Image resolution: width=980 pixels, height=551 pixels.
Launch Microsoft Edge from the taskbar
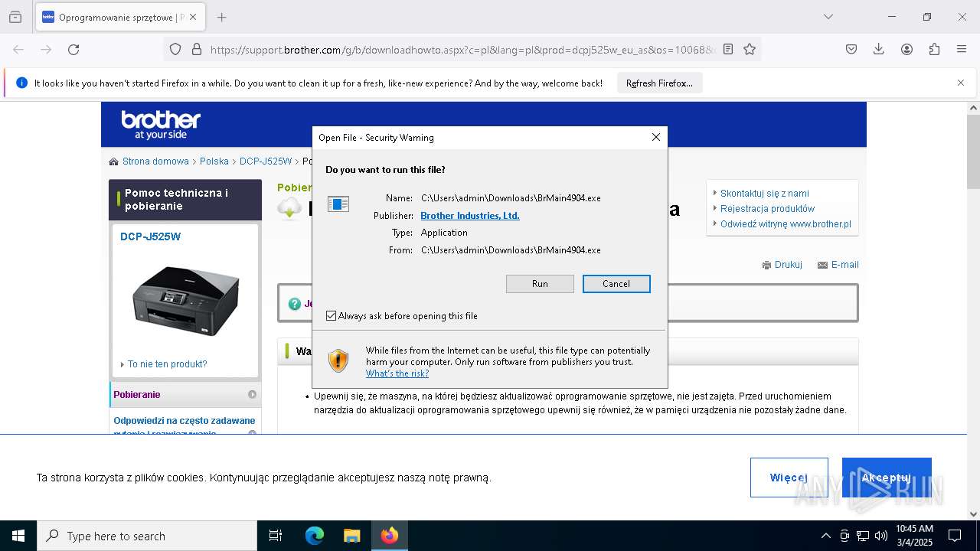pos(315,536)
